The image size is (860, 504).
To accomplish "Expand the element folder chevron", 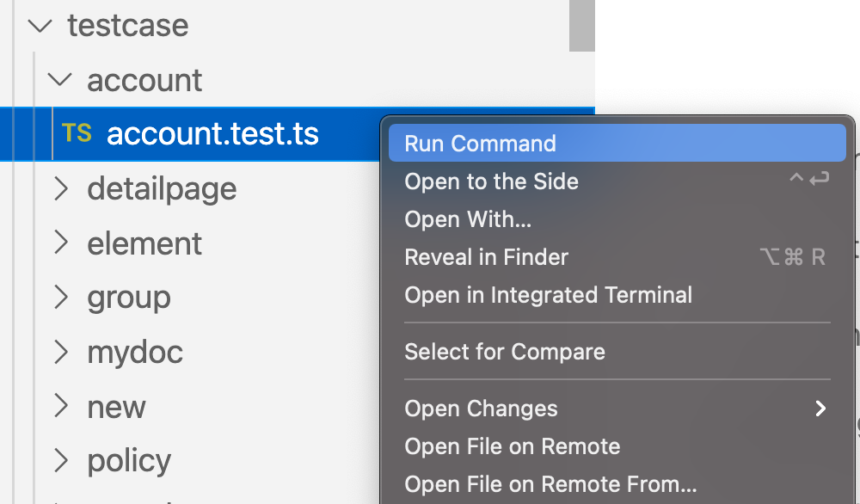I will pyautogui.click(x=60, y=243).
